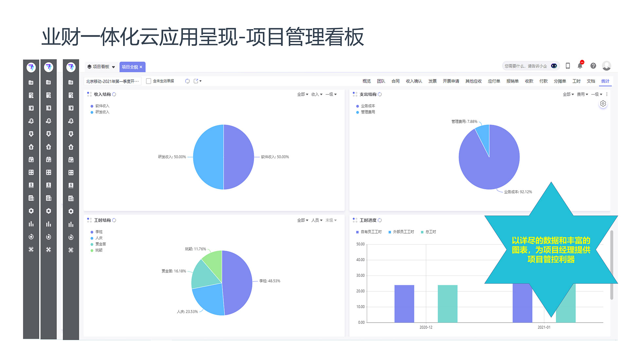Click the 您需要什么 search input field

click(525, 66)
